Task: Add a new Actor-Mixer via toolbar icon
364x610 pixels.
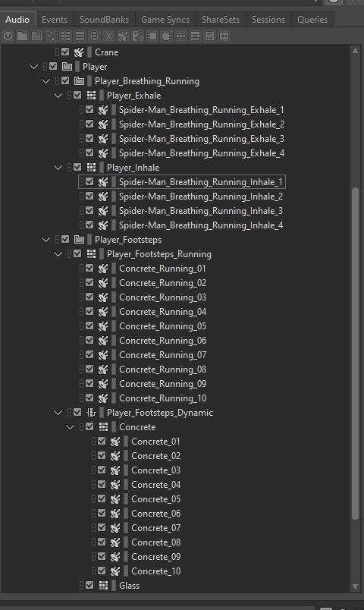Action: click(x=51, y=36)
